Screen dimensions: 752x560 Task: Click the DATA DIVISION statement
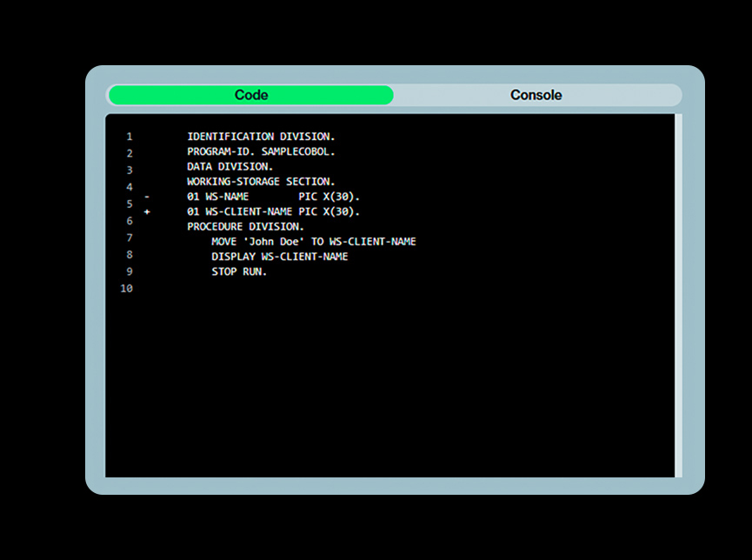click(x=230, y=166)
